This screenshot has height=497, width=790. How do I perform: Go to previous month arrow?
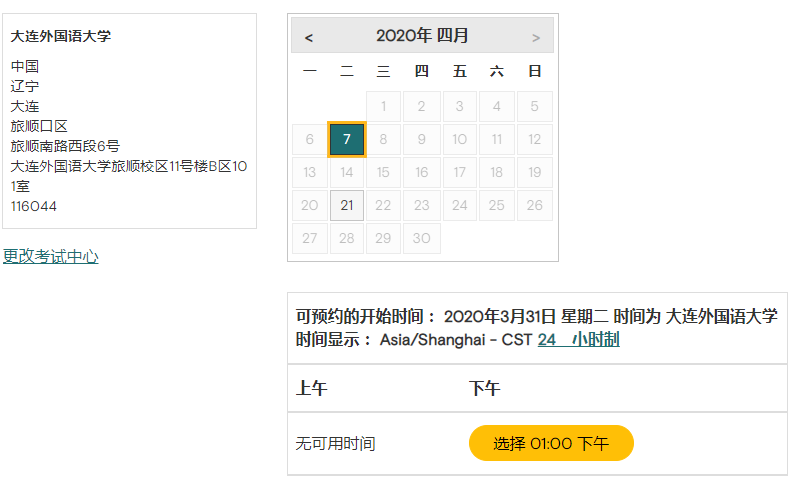[x=309, y=37]
